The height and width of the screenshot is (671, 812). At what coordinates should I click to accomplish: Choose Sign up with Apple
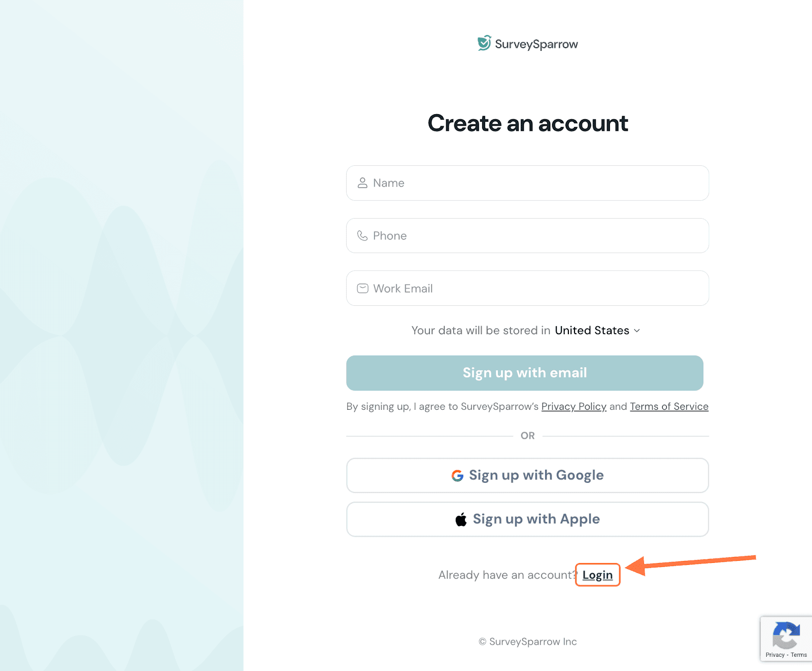(x=527, y=519)
